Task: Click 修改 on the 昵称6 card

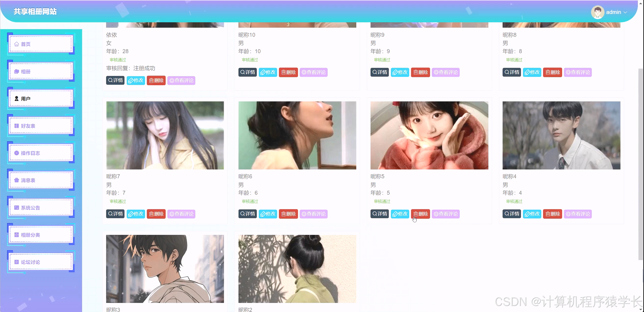Action: [268, 214]
